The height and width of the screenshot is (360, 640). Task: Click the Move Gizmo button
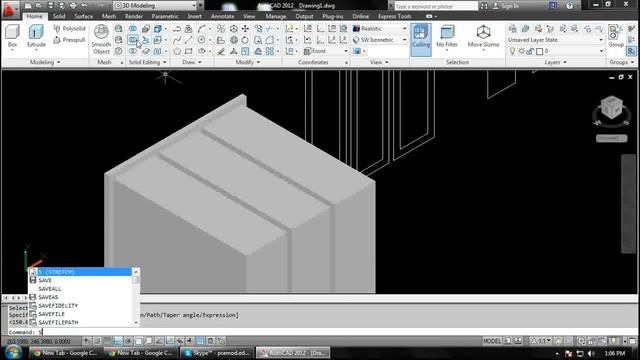tap(483, 36)
